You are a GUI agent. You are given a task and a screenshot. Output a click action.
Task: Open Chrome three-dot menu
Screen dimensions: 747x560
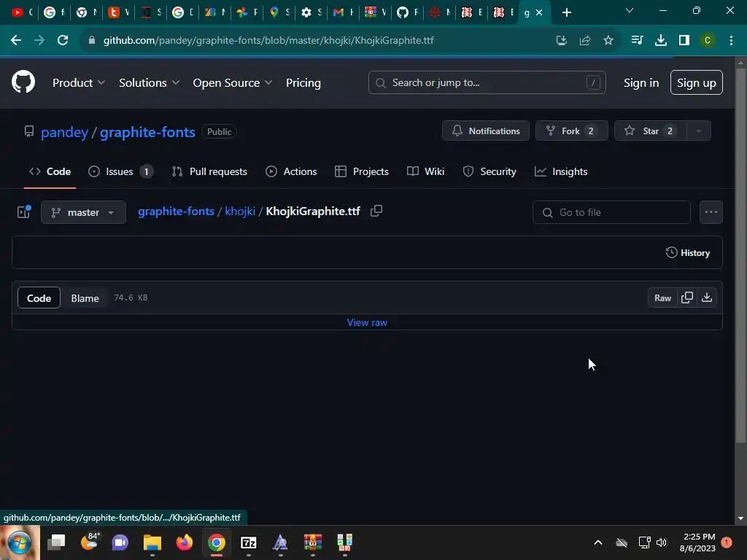731,41
